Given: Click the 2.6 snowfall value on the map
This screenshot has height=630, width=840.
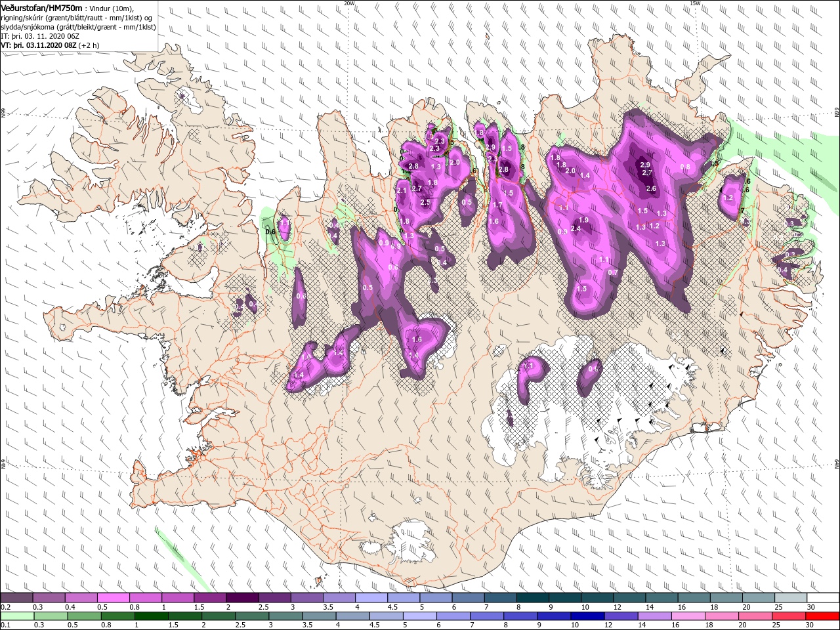Looking at the screenshot, I should (x=651, y=188).
